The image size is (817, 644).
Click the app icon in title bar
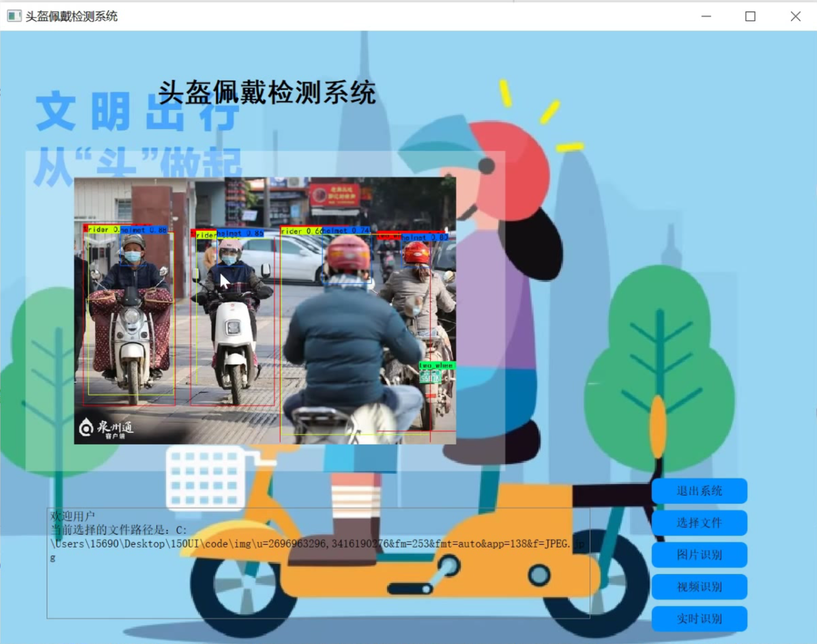(x=14, y=16)
